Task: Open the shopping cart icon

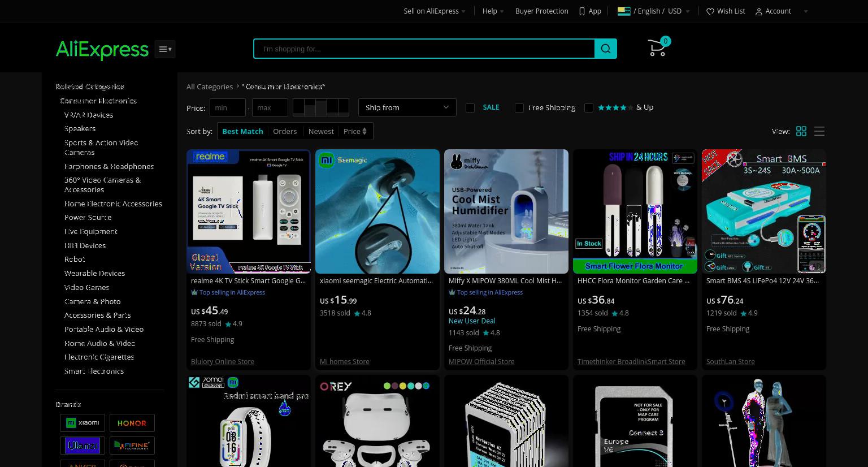Action: [x=658, y=47]
